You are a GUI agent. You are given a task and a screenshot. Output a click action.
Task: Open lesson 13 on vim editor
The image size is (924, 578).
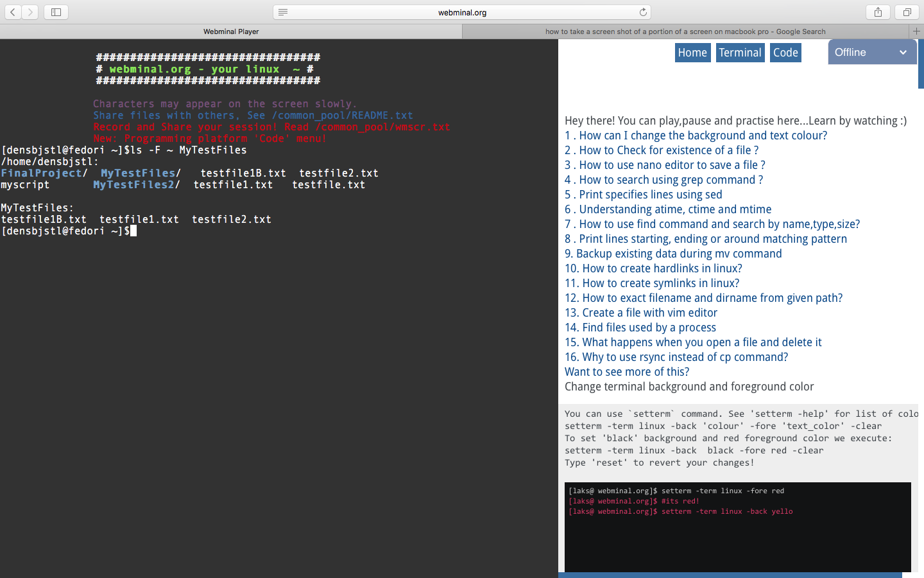[641, 313]
